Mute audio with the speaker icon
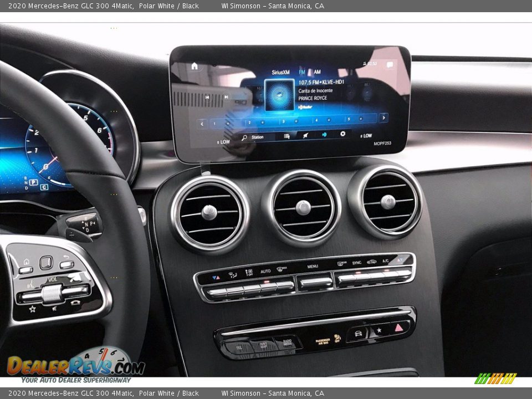 (x=324, y=135)
